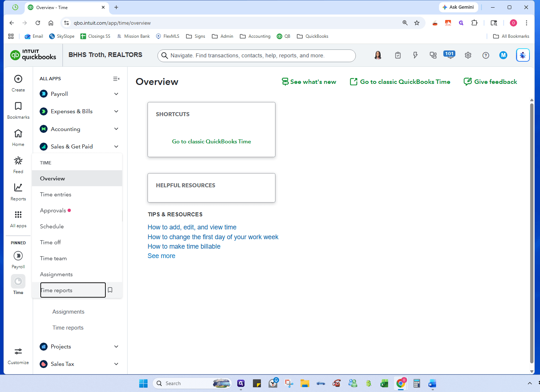Click the tasks clipboard icon in header
540x392 pixels.
coord(398,55)
